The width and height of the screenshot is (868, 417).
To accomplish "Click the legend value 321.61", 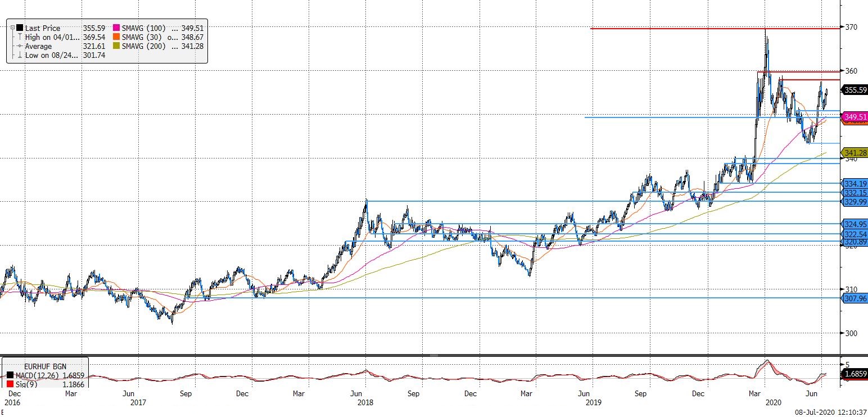I will (94, 46).
